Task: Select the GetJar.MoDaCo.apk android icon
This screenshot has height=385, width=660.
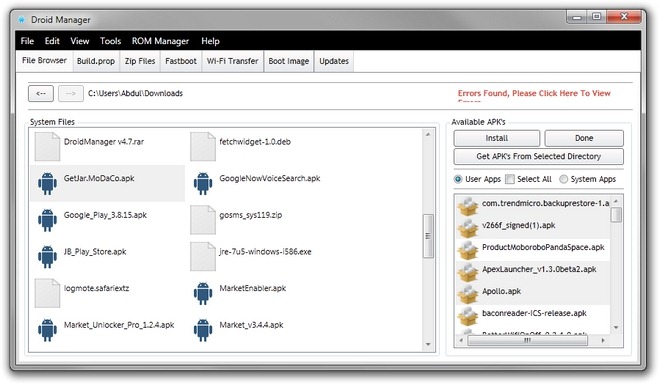Action: [47, 183]
